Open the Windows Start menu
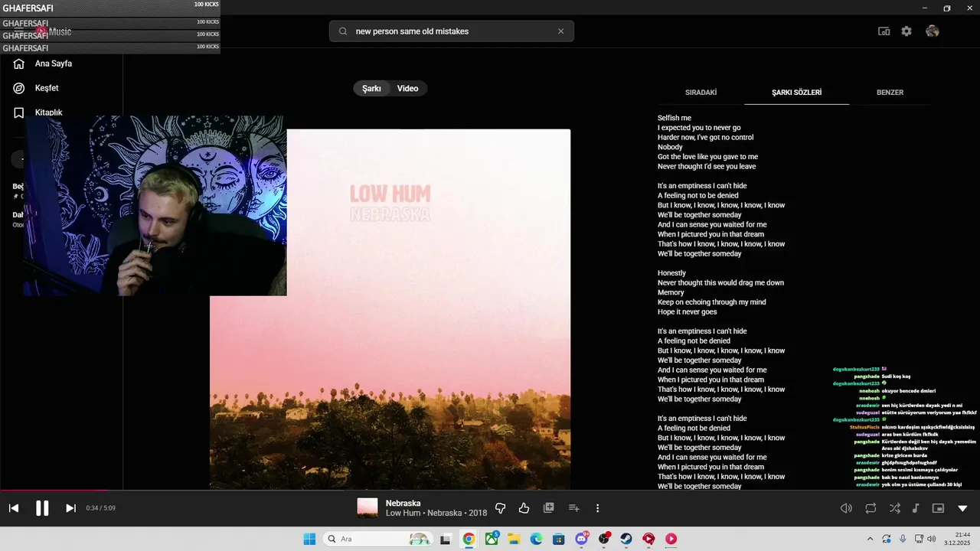 [309, 539]
